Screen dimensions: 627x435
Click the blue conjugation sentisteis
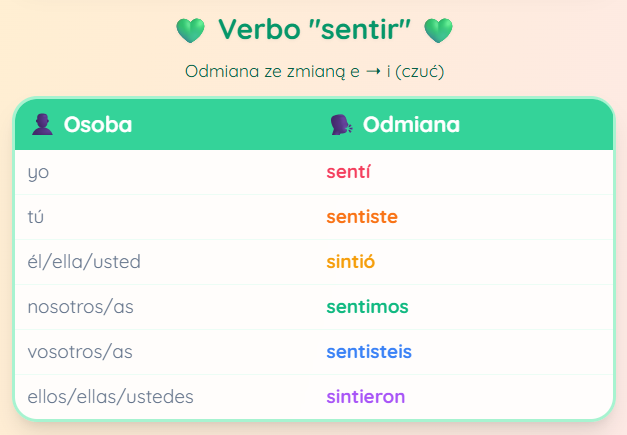369,352
